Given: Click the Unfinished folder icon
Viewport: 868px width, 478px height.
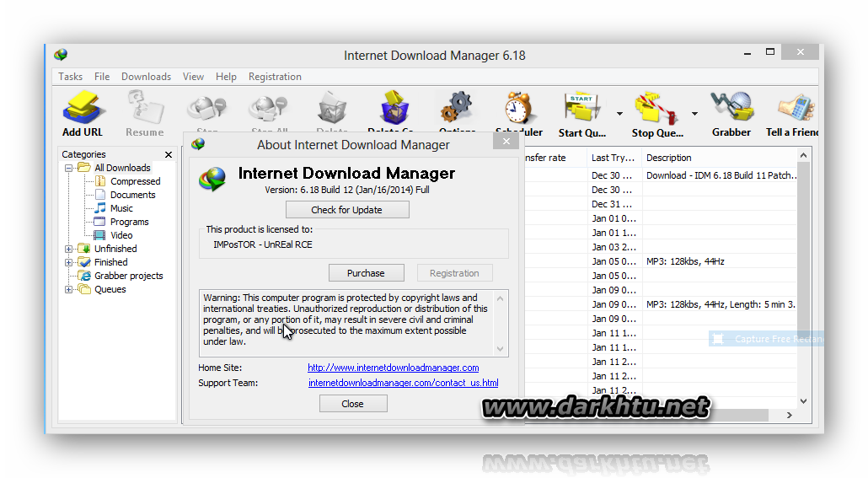Looking at the screenshot, I should click(84, 248).
